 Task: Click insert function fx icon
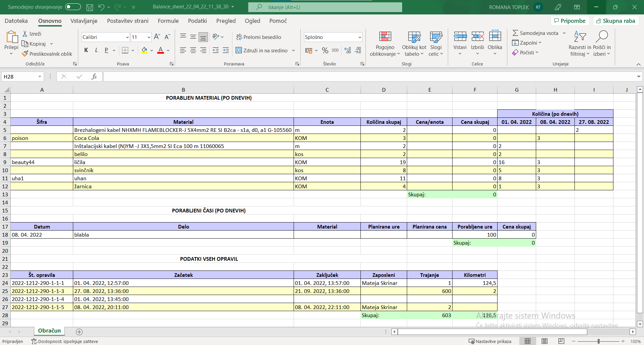point(94,77)
